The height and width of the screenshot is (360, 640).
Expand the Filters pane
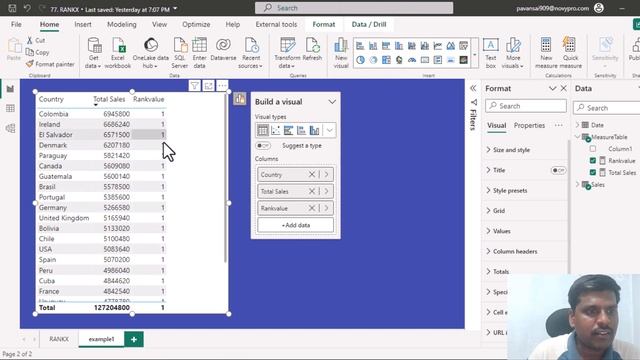[x=473, y=88]
